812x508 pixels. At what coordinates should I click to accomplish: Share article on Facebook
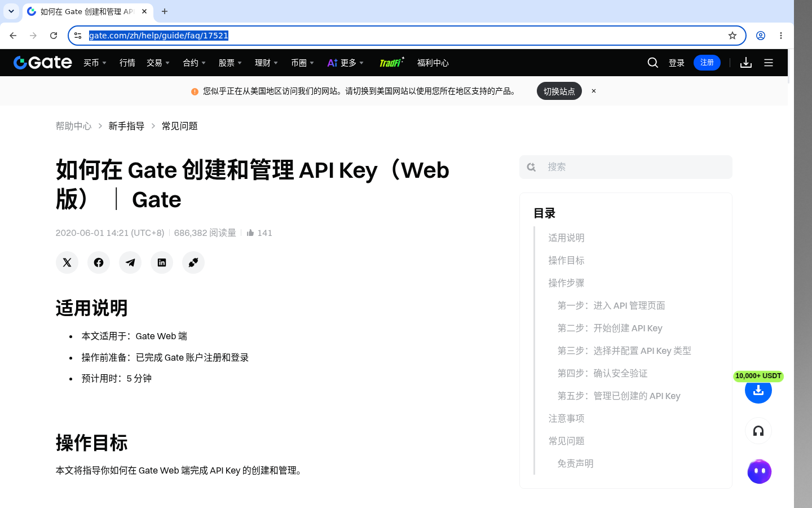click(x=99, y=262)
